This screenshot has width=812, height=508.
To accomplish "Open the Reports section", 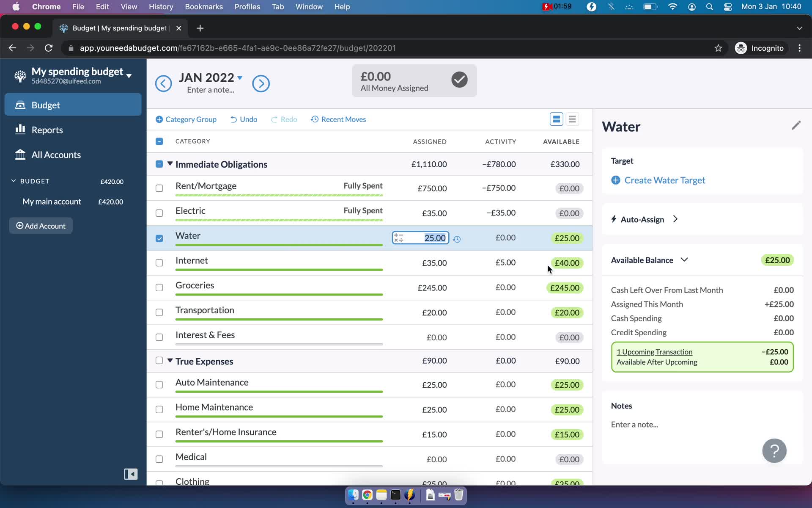I will tap(47, 130).
